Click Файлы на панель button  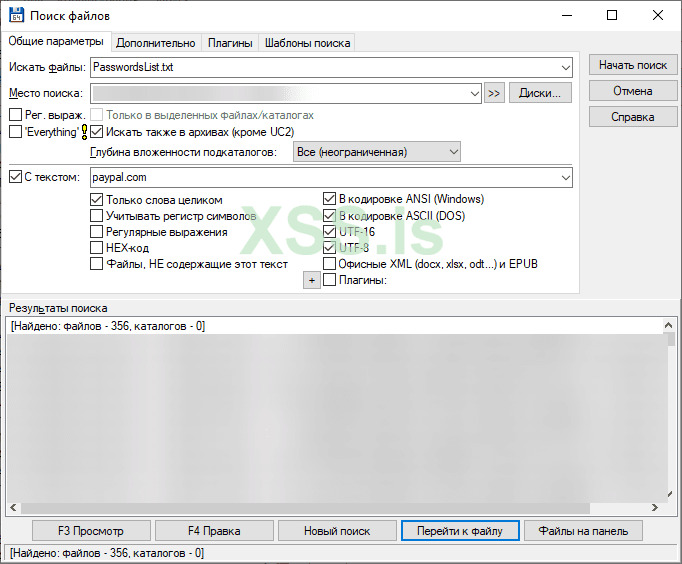[x=583, y=531]
